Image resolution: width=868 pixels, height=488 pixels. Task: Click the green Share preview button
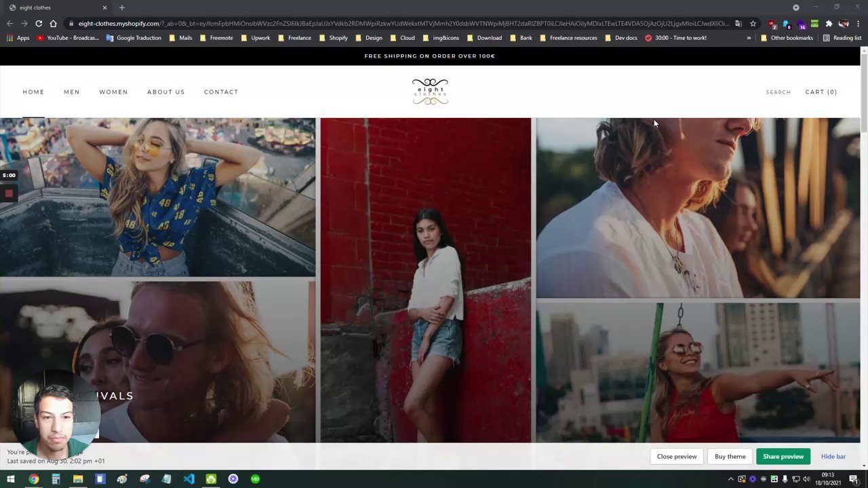pyautogui.click(x=783, y=457)
